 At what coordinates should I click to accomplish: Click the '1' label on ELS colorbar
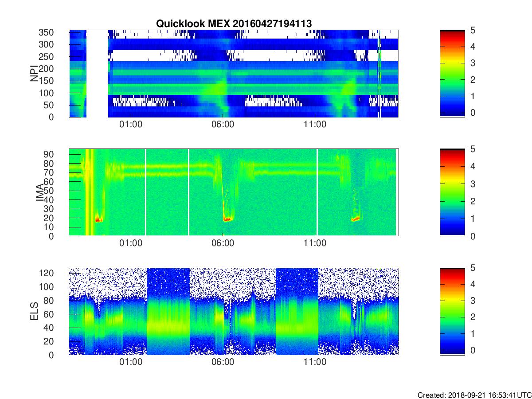pos(473,333)
